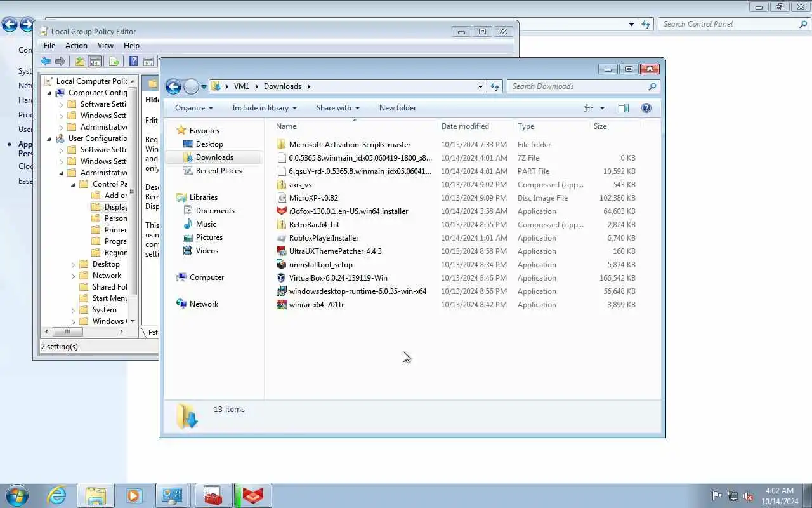Viewport: 812px width, 508px height.
Task: Click the volume icon in system tray
Action: tap(749, 496)
